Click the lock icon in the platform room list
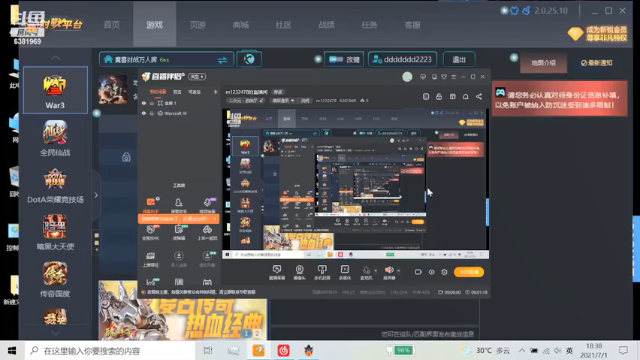Viewport: 640px width, 360px height. click(126, 157)
